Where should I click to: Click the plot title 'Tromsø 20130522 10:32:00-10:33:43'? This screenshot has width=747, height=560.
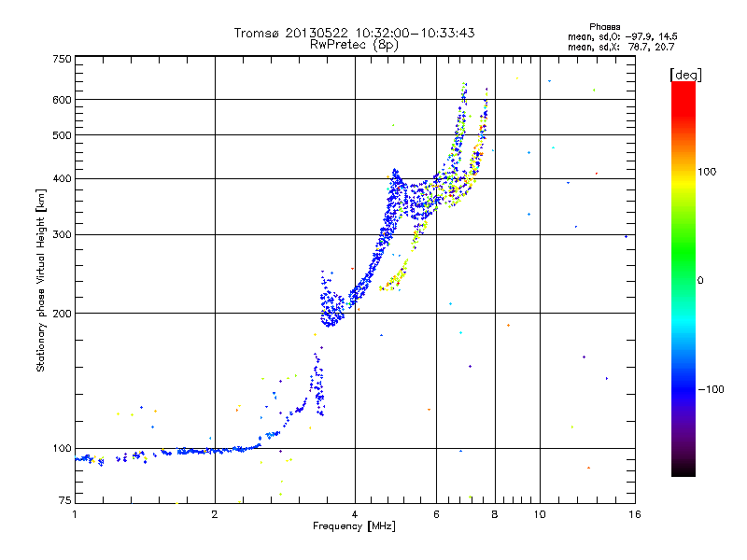click(x=354, y=33)
